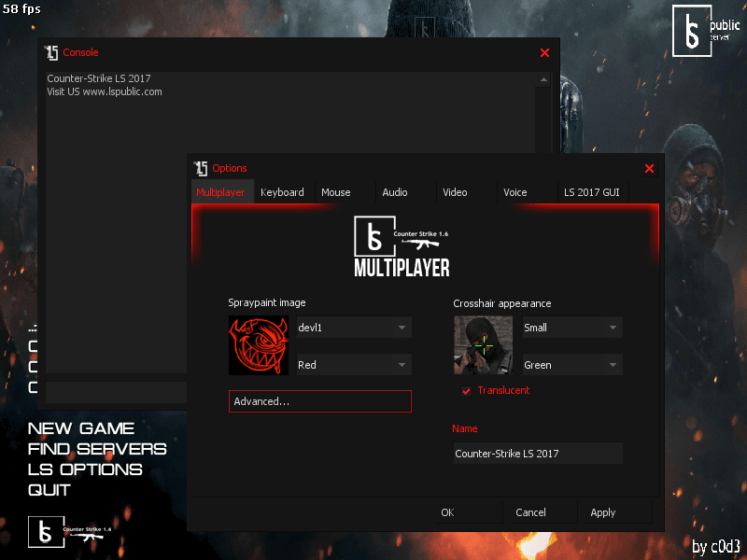Click the player Name input field
This screenshot has width=747, height=560.
537,454
